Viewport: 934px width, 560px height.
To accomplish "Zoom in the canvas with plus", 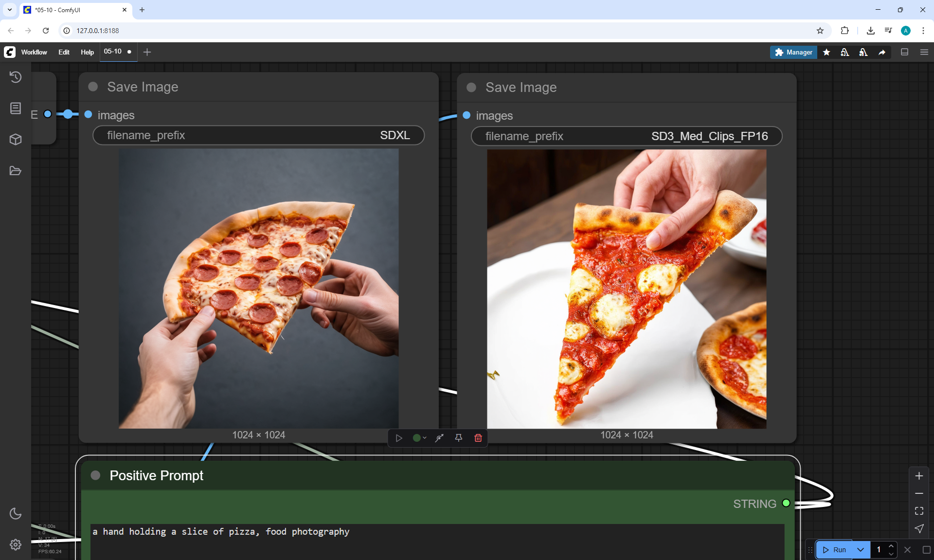I will (x=919, y=476).
